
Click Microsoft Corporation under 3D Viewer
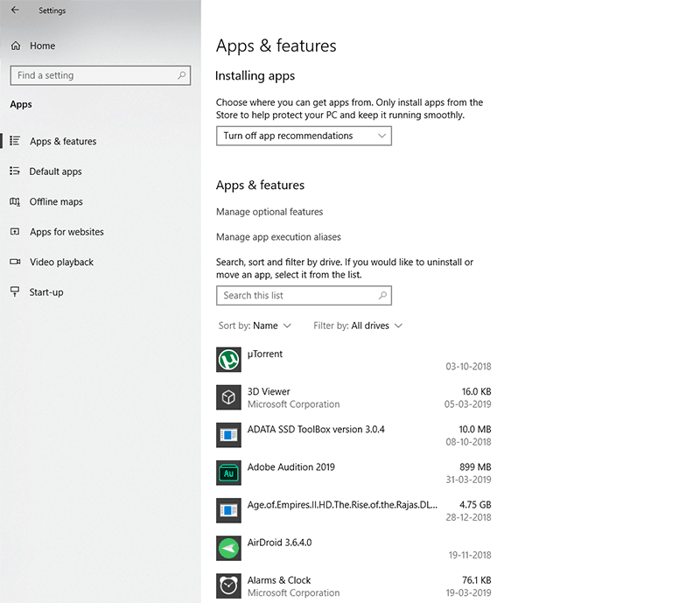pos(294,404)
